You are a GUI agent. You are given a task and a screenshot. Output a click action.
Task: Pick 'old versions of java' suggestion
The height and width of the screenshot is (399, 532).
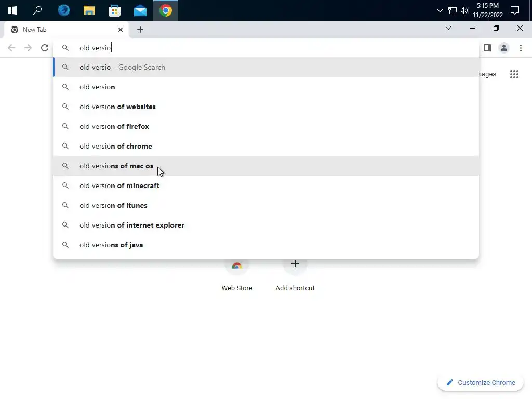pos(265,245)
